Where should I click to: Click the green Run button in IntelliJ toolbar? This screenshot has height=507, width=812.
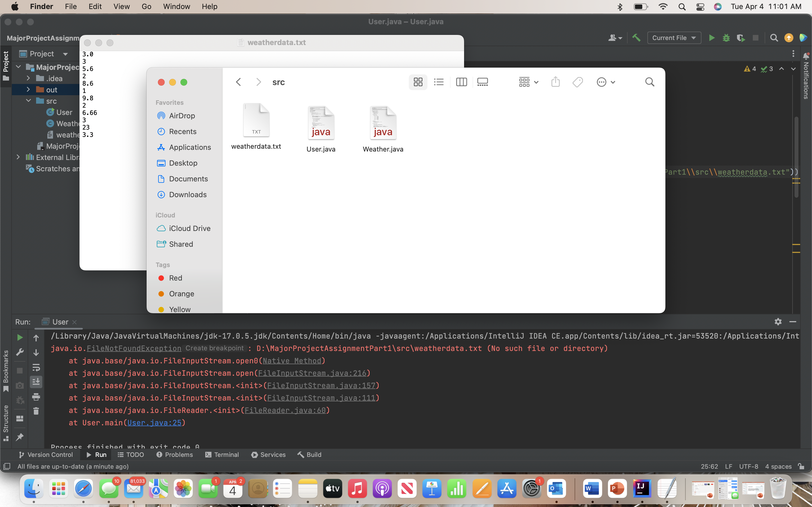click(x=711, y=38)
